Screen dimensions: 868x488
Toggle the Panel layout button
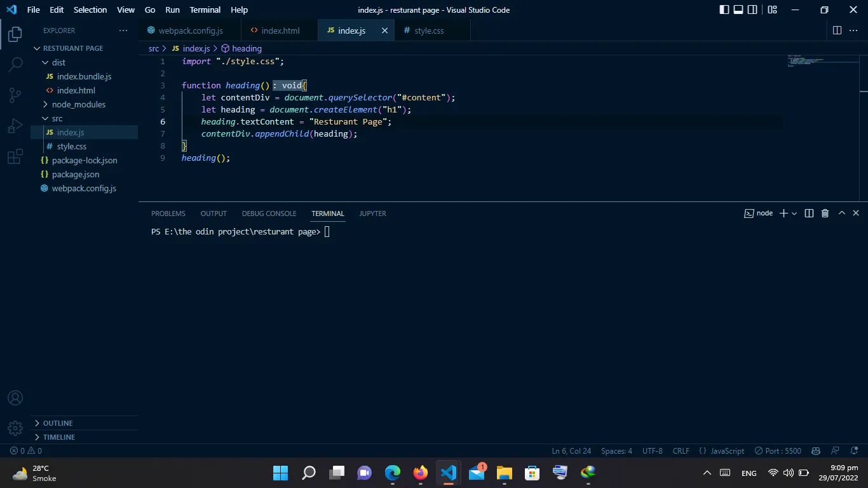point(738,10)
